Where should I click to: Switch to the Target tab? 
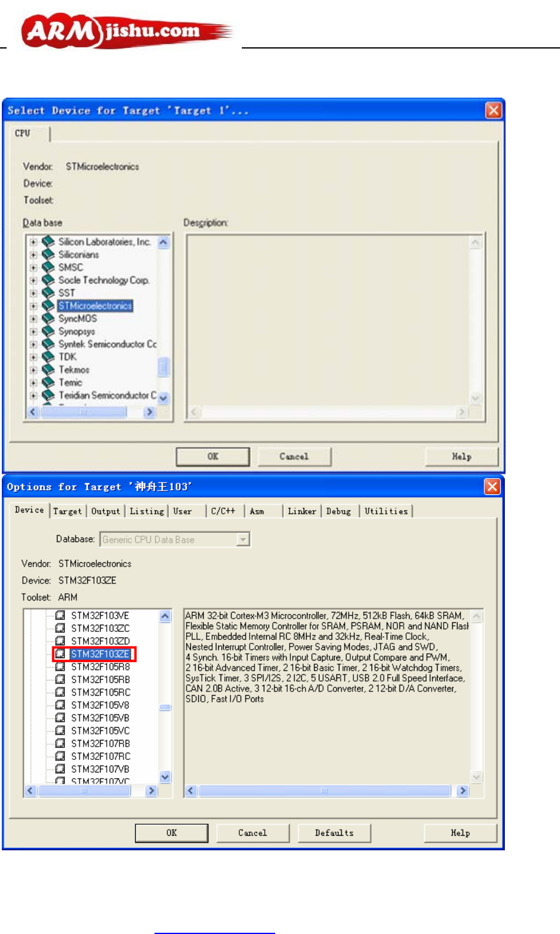pyautogui.click(x=67, y=511)
